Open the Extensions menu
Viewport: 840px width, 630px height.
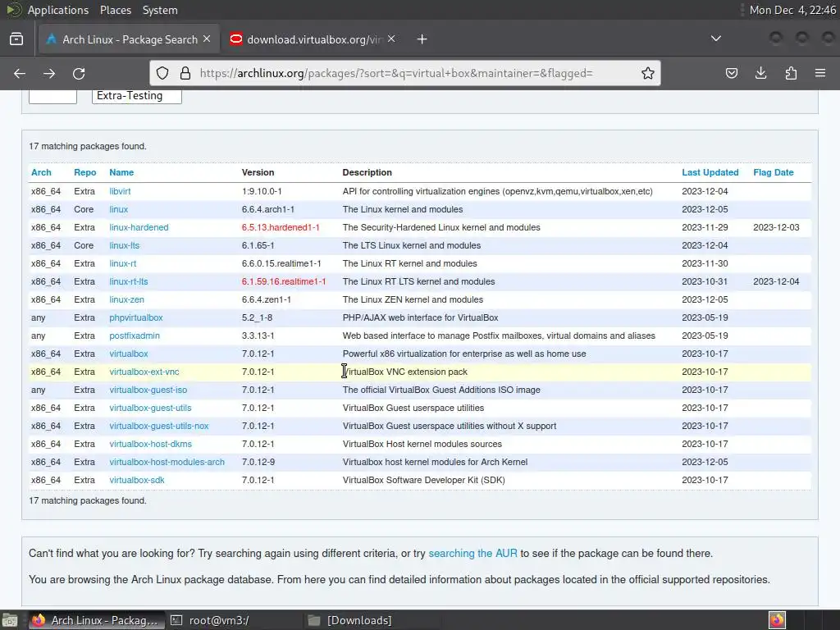[x=791, y=73]
